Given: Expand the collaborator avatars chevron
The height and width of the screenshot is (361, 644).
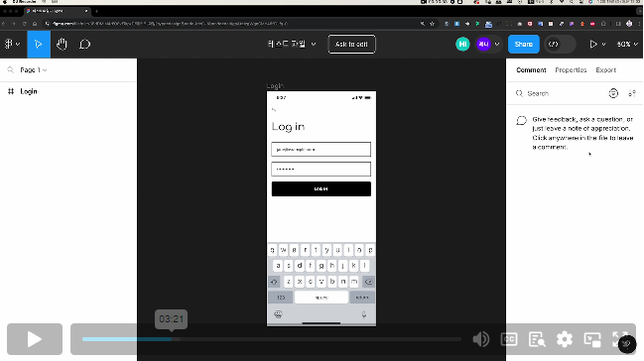Looking at the screenshot, I should click(x=497, y=44).
